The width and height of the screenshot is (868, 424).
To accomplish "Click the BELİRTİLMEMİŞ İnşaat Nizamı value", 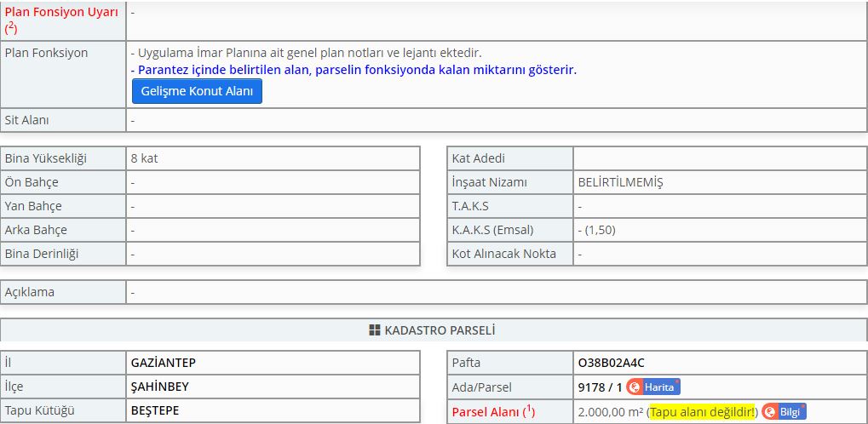I will point(620,182).
